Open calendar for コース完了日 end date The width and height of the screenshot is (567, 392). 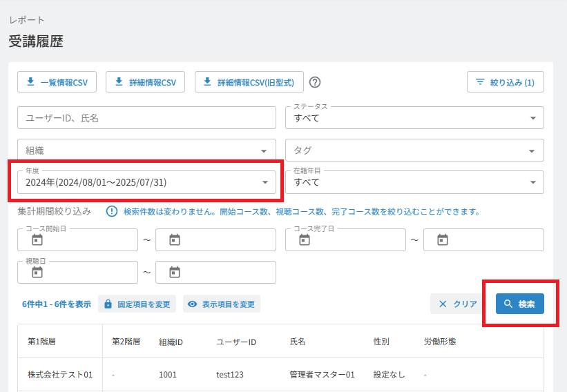click(x=443, y=239)
